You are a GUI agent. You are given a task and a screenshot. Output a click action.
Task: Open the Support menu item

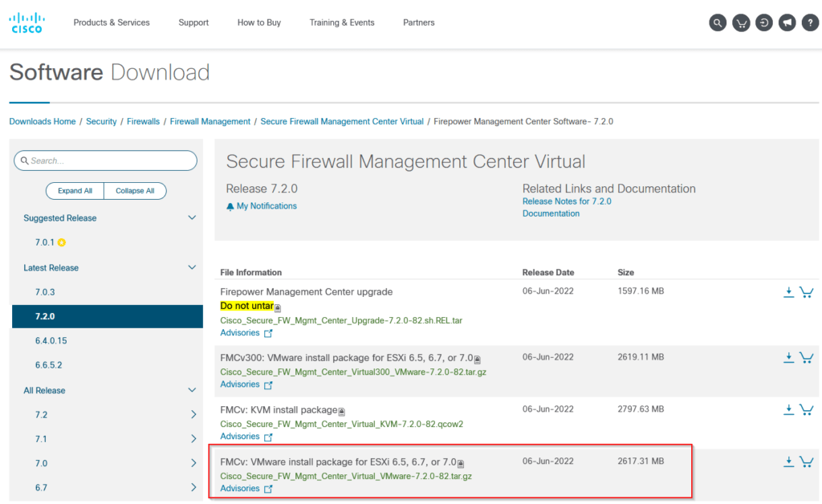(x=193, y=22)
